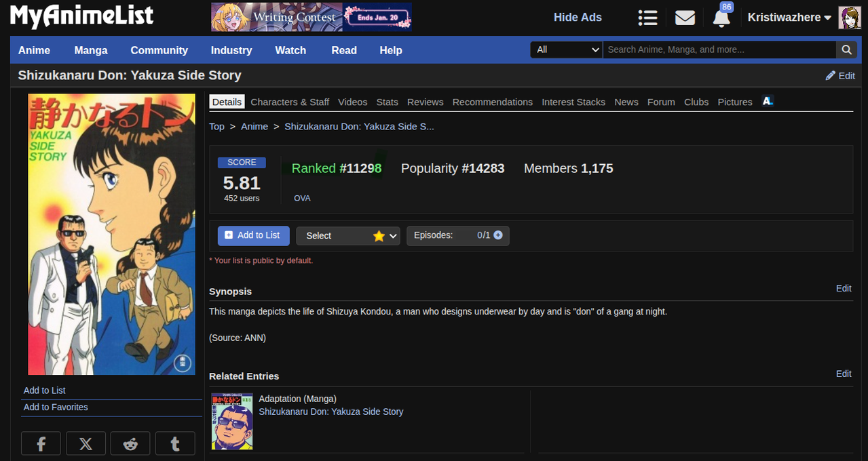Image resolution: width=868 pixels, height=461 pixels.
Task: Share on Reddit
Action: point(130,443)
